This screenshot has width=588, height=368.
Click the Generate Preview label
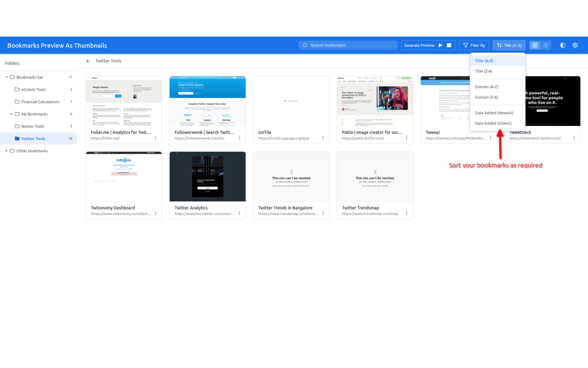point(419,45)
